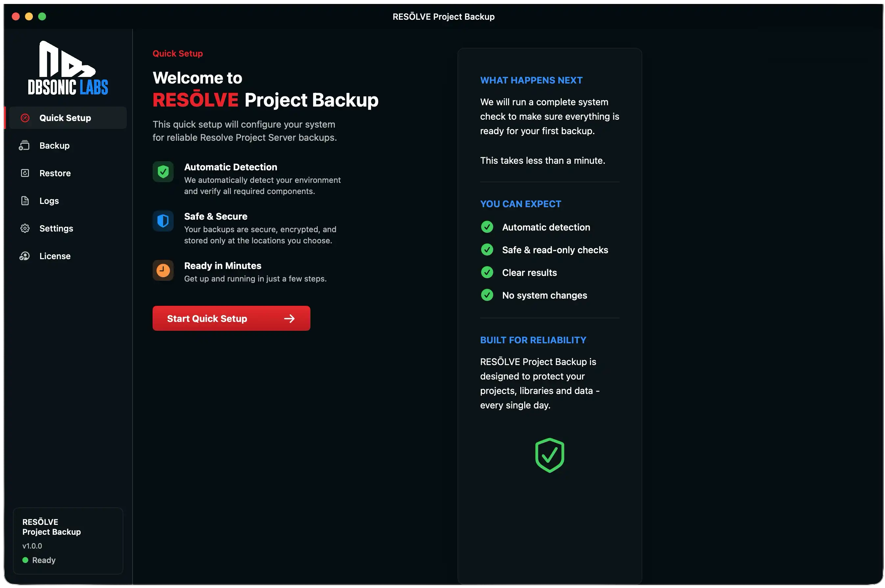Screen dimensions: 885x588
Task: Click the large green shield checkmark icon
Action: point(550,455)
